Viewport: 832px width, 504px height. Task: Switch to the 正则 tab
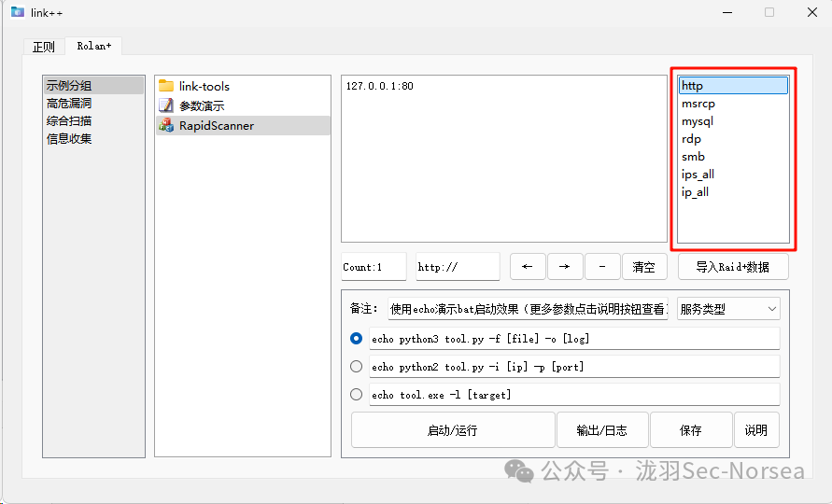44,47
